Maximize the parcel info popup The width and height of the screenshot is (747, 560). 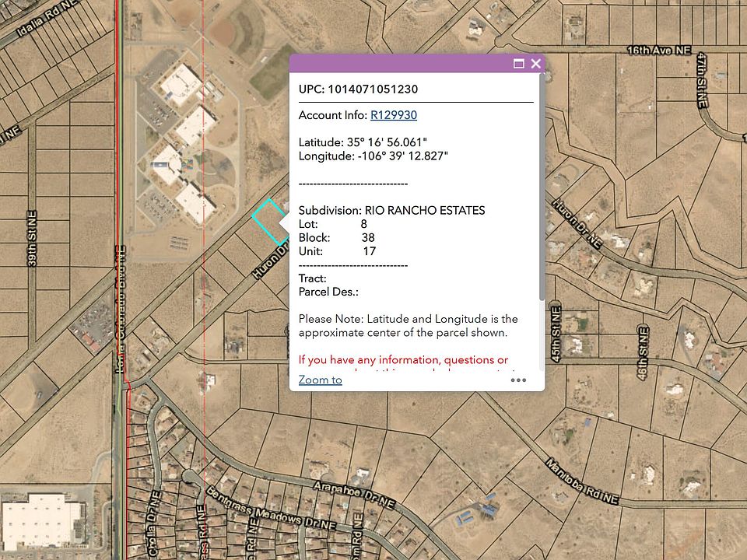pyautogui.click(x=519, y=64)
